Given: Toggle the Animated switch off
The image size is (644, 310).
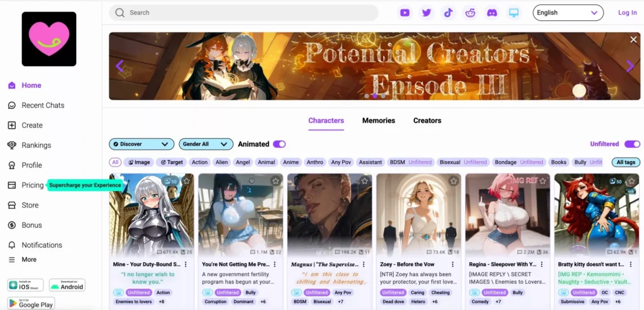Looking at the screenshot, I should [x=279, y=144].
